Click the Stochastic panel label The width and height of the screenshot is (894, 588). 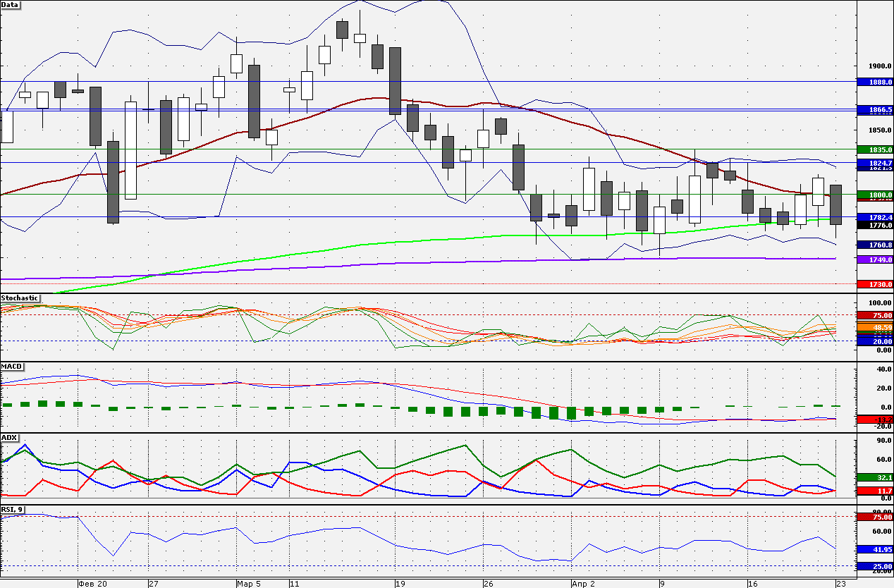(x=20, y=298)
